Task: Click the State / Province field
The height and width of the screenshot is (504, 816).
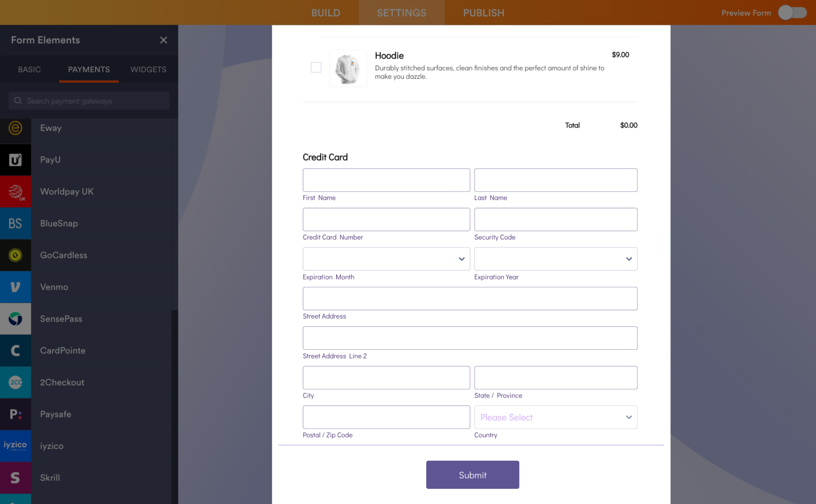Action: pyautogui.click(x=556, y=378)
